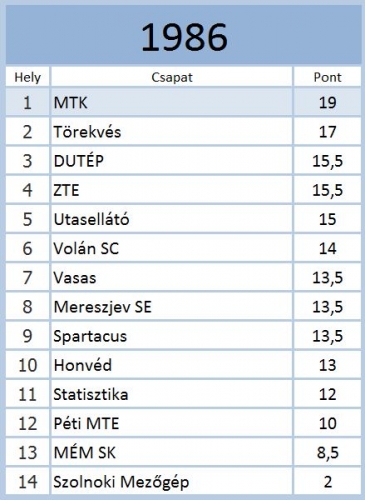Select the Pont column header
Image resolution: width=365 pixels, height=500 pixels.
pyautogui.click(x=327, y=77)
